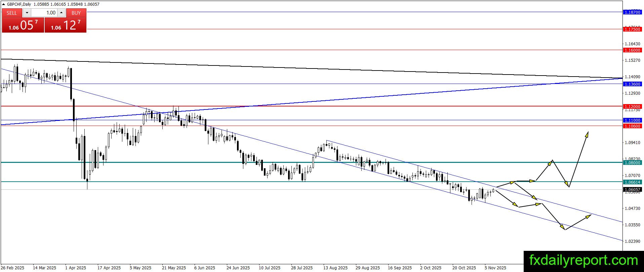The image size is (644, 272).
Task: Click the 13 Aug 2025 date label
Action: pyautogui.click(x=335, y=268)
